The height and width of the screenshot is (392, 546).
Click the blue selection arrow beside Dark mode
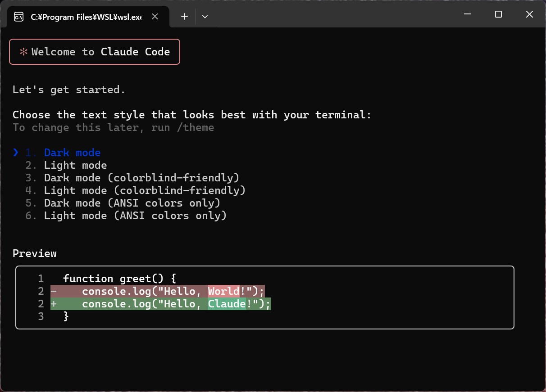[x=16, y=153]
